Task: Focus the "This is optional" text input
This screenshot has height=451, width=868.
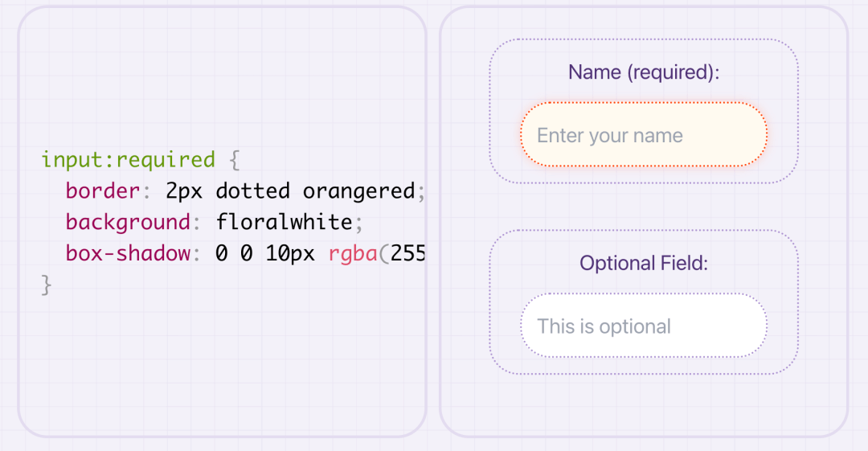Action: coord(643,326)
